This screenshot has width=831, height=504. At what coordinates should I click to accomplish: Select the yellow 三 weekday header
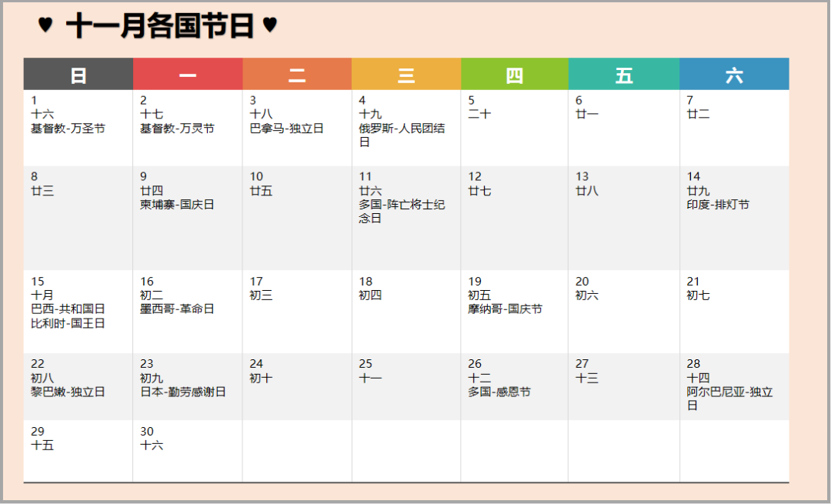pos(406,74)
